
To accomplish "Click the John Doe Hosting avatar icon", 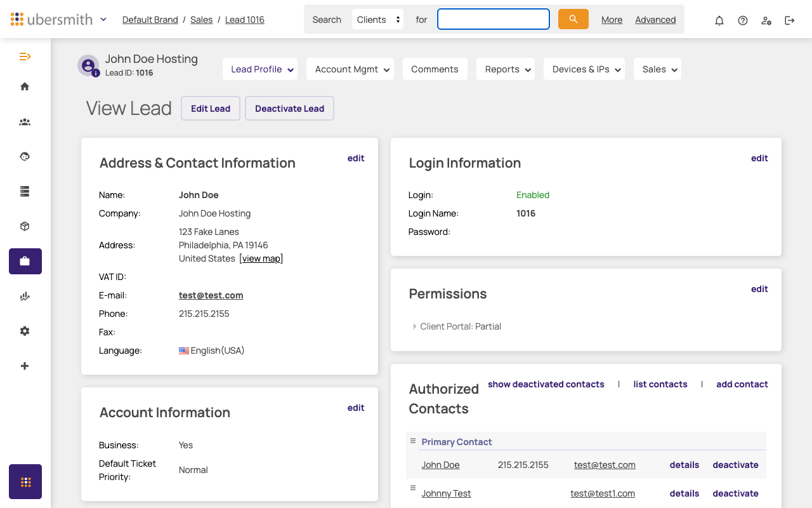I will tap(88, 65).
